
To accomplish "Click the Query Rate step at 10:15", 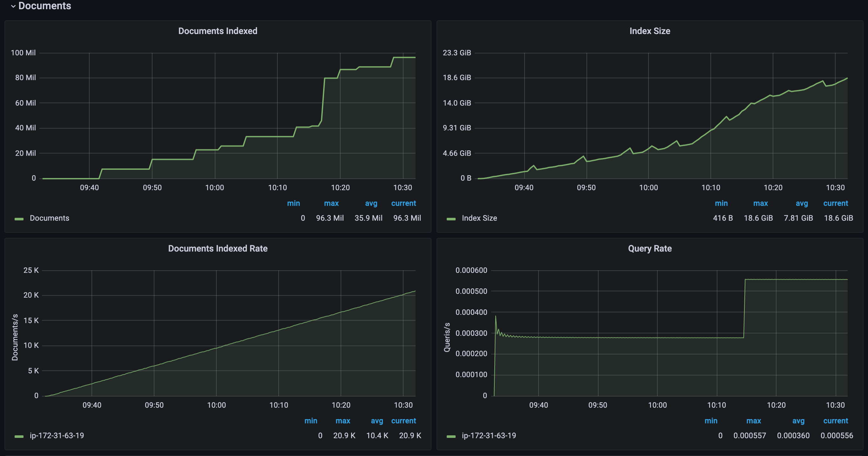I will point(744,308).
